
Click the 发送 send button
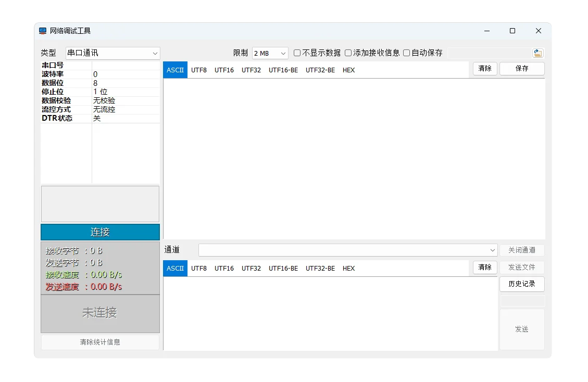point(522,329)
